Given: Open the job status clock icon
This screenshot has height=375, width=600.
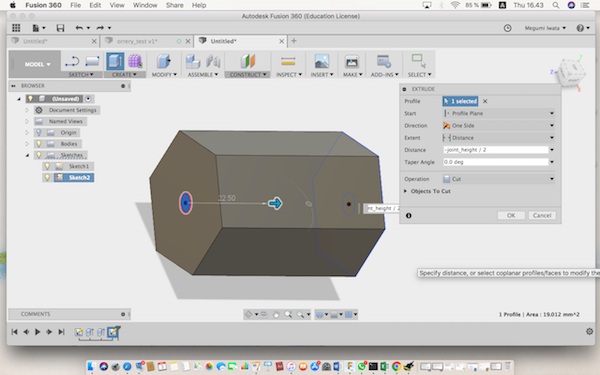Looking at the screenshot, I should tap(507, 28).
